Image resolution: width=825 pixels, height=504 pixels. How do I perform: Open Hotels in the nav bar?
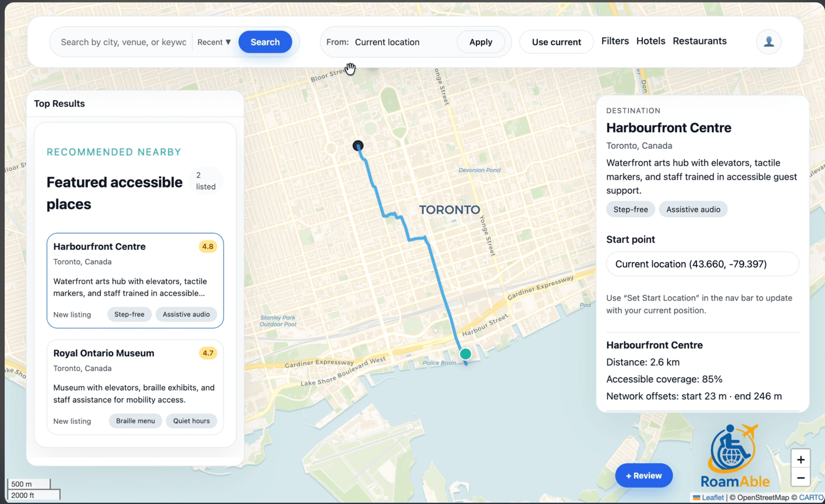click(x=650, y=41)
